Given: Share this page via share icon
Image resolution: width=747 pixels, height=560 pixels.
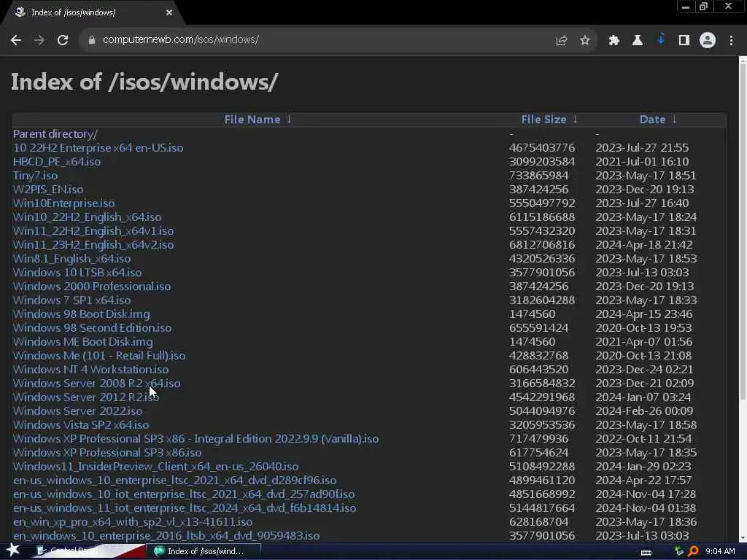Looking at the screenshot, I should click(562, 41).
